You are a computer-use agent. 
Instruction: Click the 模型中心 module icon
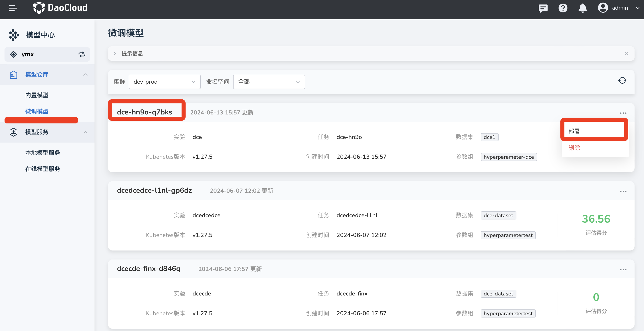pos(14,35)
